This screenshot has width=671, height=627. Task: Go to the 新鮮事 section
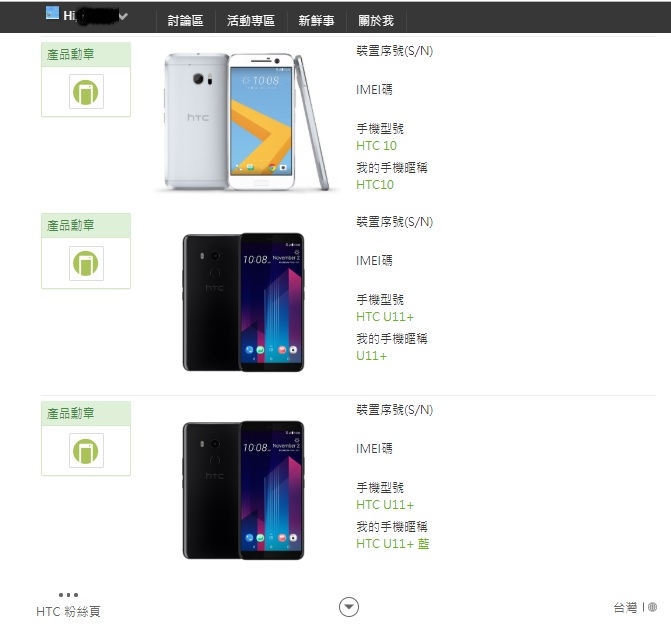click(x=316, y=21)
